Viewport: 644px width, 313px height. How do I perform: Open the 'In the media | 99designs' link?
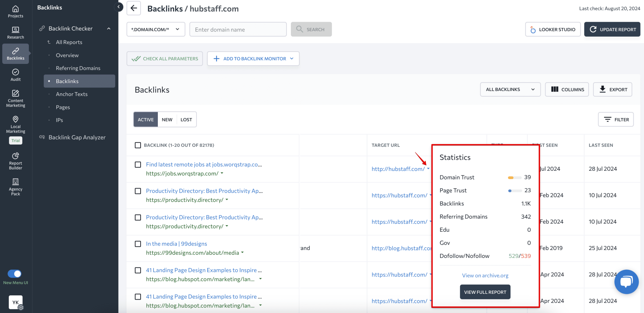click(x=176, y=244)
